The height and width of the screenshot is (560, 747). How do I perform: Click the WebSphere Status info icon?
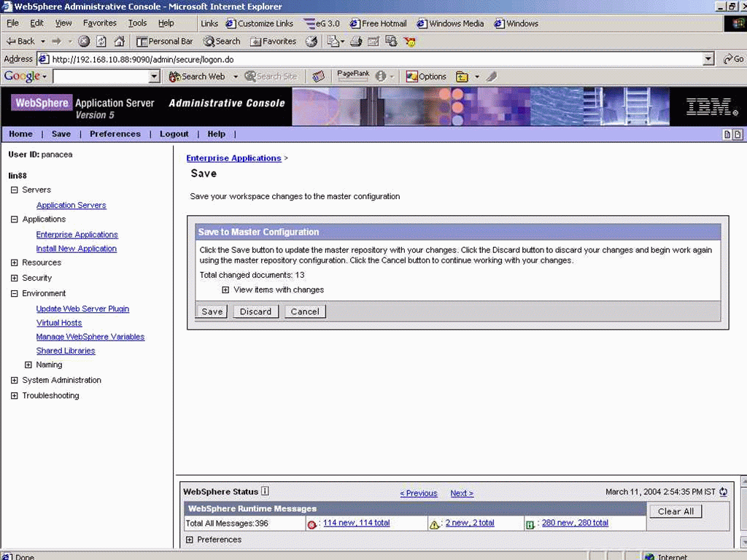click(265, 491)
